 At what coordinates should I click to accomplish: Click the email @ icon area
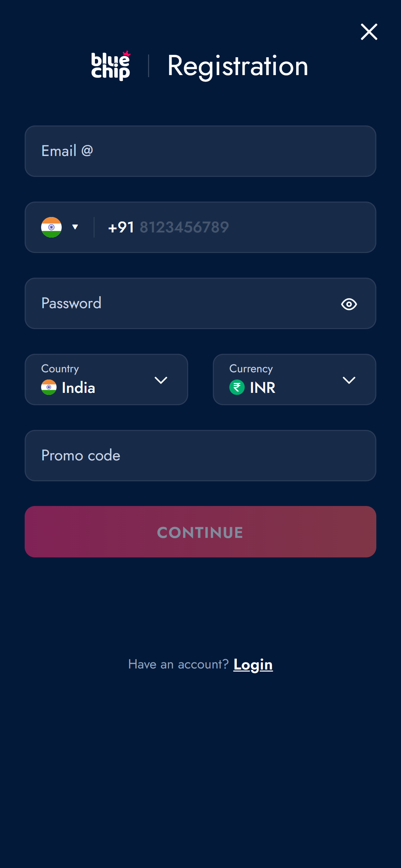click(87, 150)
